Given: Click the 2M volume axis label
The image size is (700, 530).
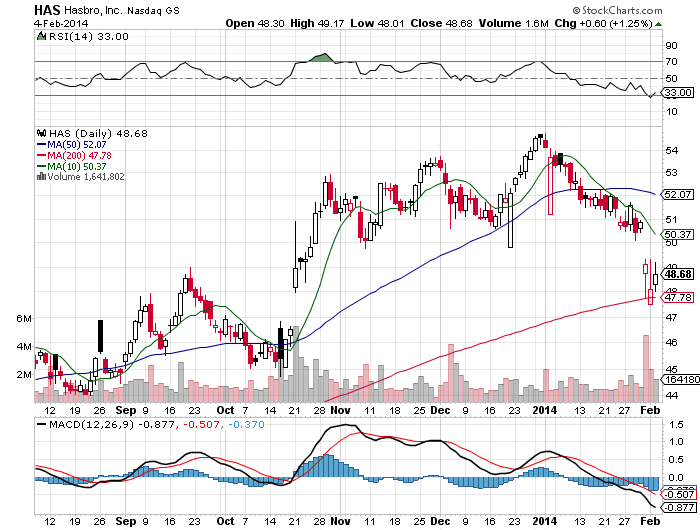Looking at the screenshot, I should 24,374.
